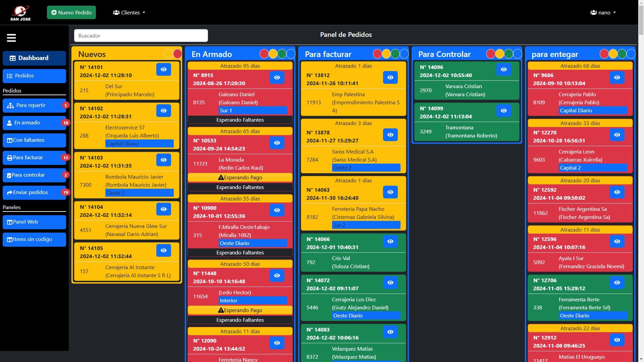Screen dimensions: 644x362
Task: Toggle red filter circle in En Armado column
Action: click(264, 54)
